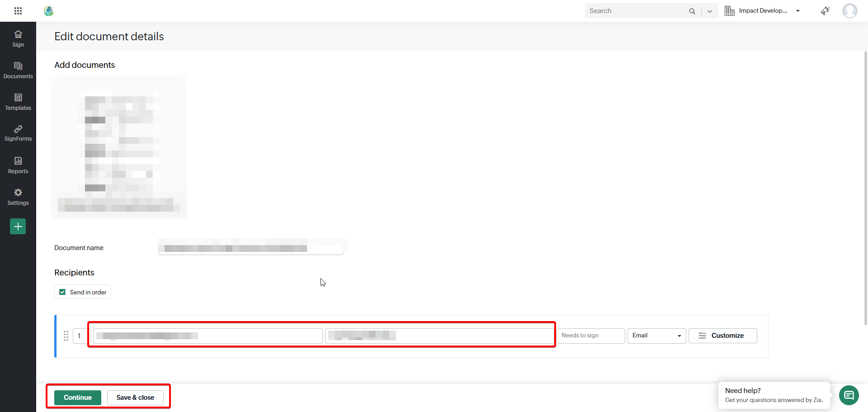This screenshot has height=412, width=868.
Task: Open the Zia chat help icon
Action: pos(849,395)
